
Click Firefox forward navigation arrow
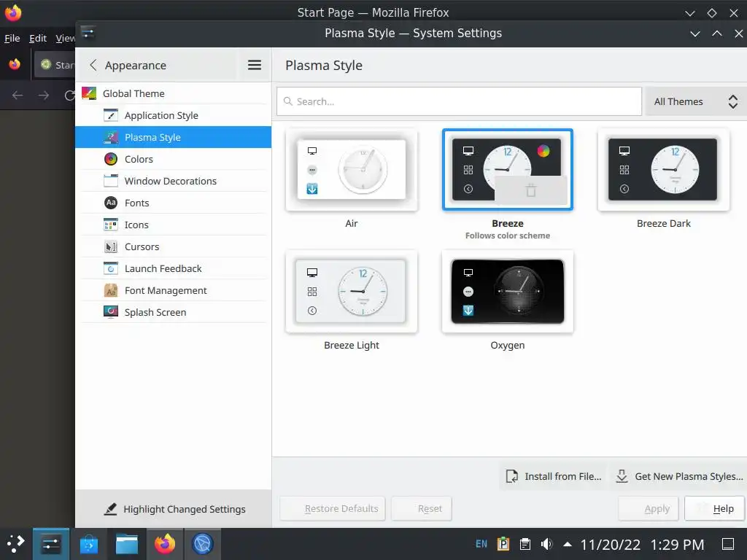[x=44, y=96]
